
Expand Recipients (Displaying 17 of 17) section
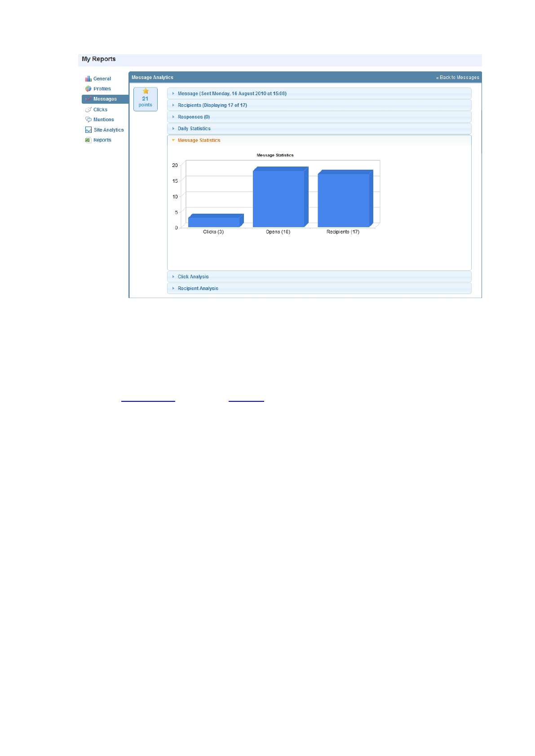click(319, 105)
